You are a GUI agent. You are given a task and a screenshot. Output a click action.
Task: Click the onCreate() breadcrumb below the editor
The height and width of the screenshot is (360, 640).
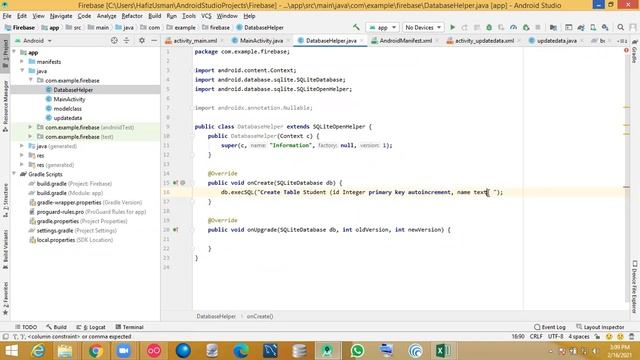click(x=260, y=316)
